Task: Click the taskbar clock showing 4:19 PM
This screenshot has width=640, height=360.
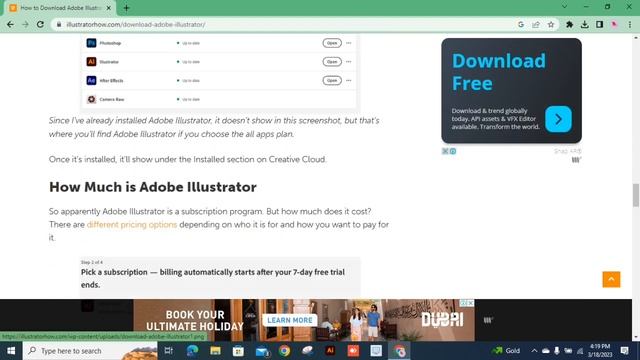Action: pyautogui.click(x=600, y=351)
